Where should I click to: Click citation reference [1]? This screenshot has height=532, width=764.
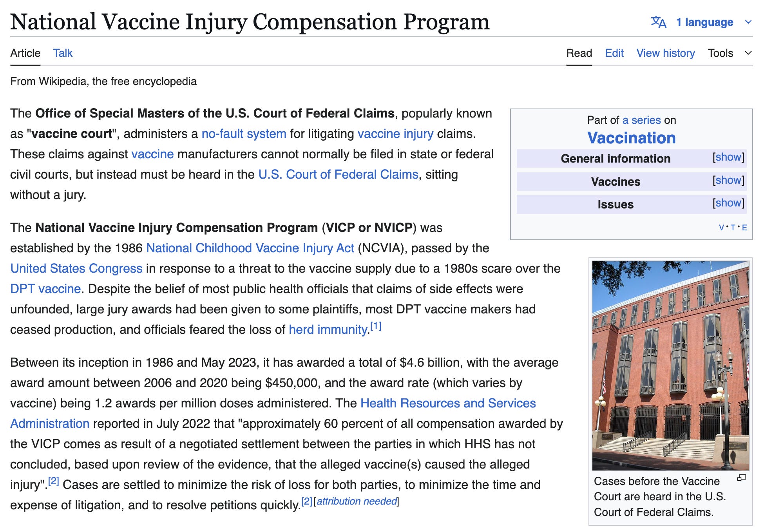[376, 326]
